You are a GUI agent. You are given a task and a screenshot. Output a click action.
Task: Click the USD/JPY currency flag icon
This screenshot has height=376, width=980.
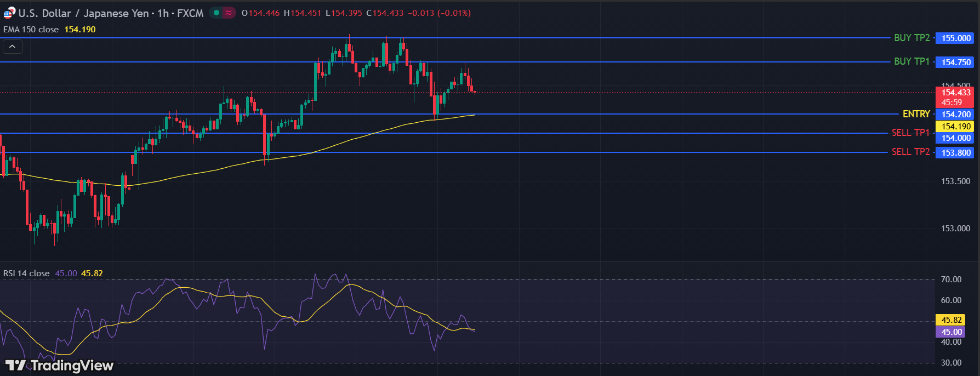pyautogui.click(x=9, y=13)
